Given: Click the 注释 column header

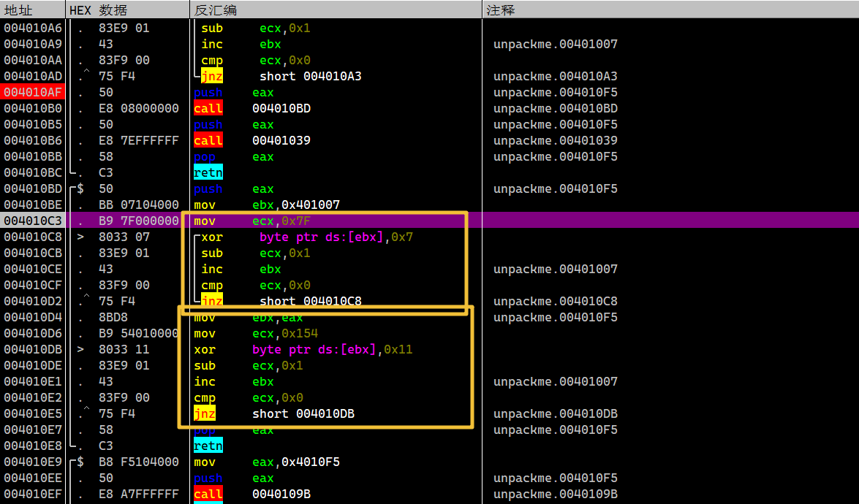Looking at the screenshot, I should point(501,10).
